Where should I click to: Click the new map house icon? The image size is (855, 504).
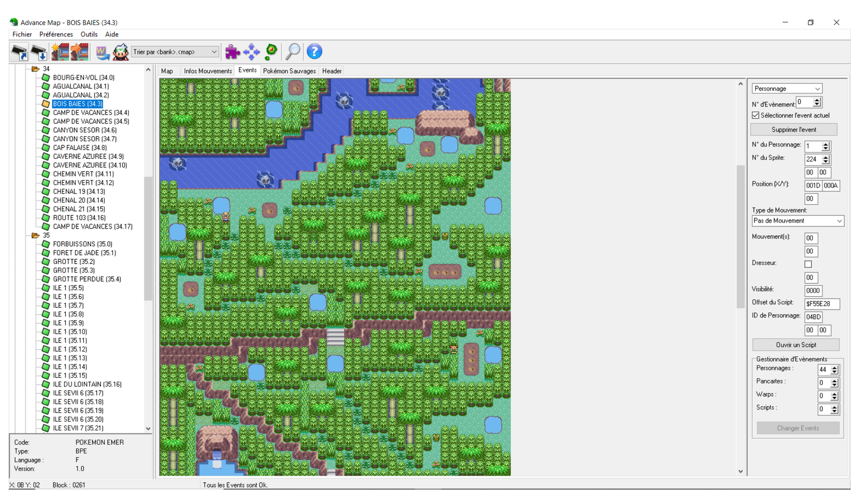click(60, 52)
